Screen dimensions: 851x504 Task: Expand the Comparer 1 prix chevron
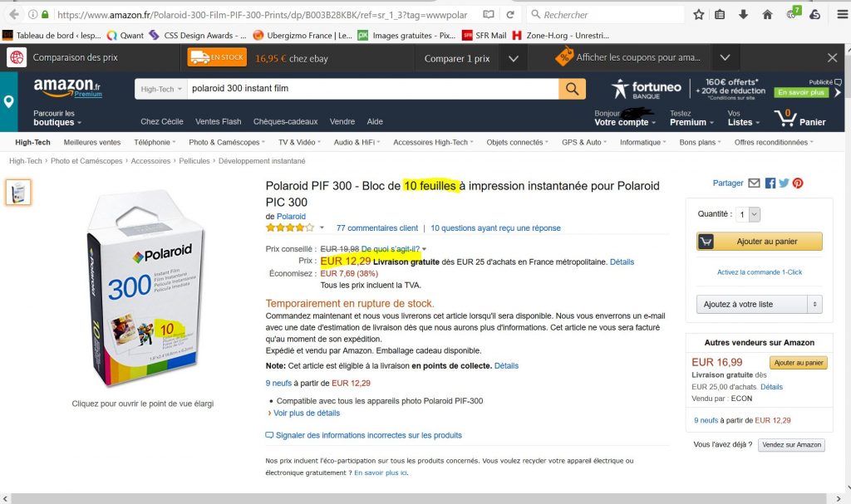point(514,59)
